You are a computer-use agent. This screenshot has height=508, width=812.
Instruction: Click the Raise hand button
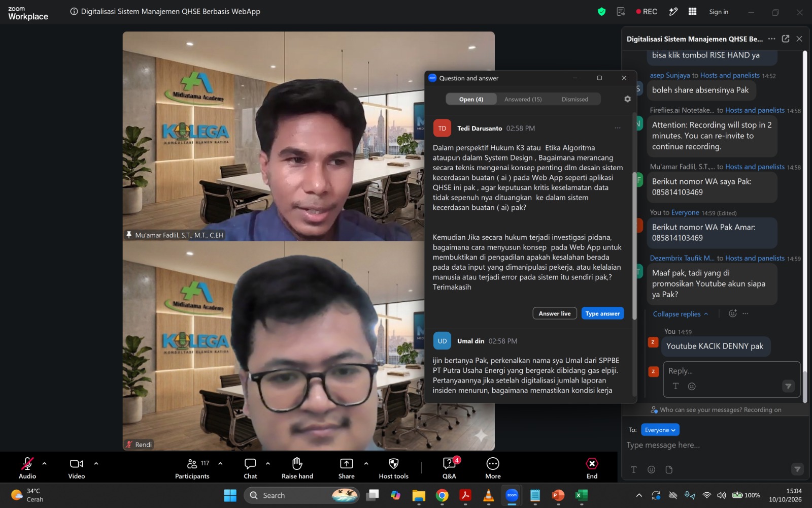point(297,467)
